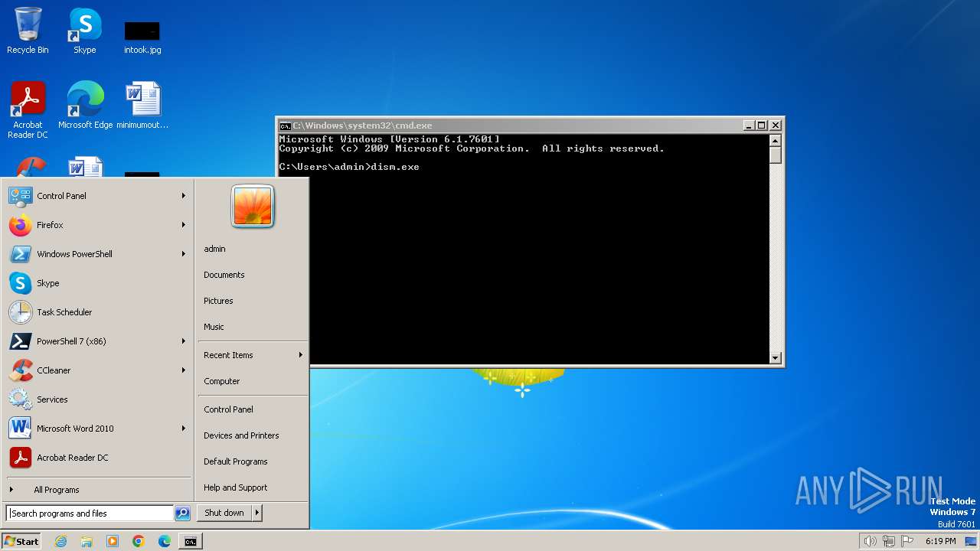
Task: Click the Action Center flag tray icon
Action: (908, 541)
